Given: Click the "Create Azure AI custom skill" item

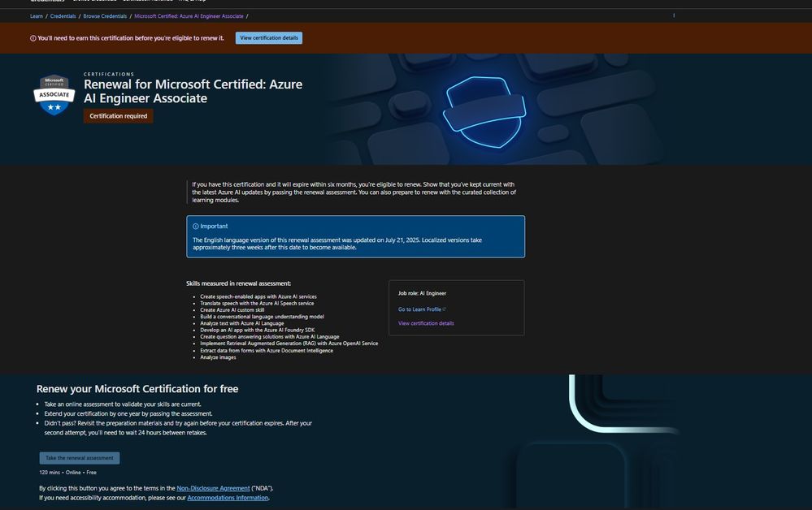Looking at the screenshot, I should pyautogui.click(x=232, y=310).
